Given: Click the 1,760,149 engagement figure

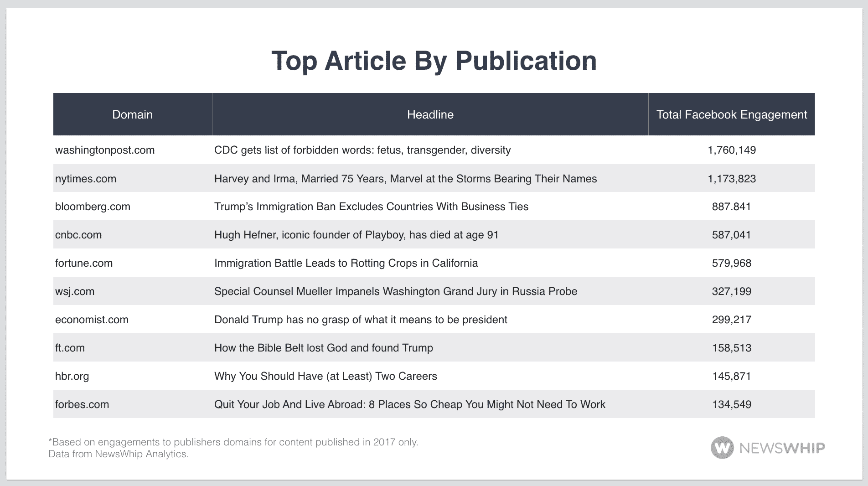Looking at the screenshot, I should pyautogui.click(x=732, y=150).
